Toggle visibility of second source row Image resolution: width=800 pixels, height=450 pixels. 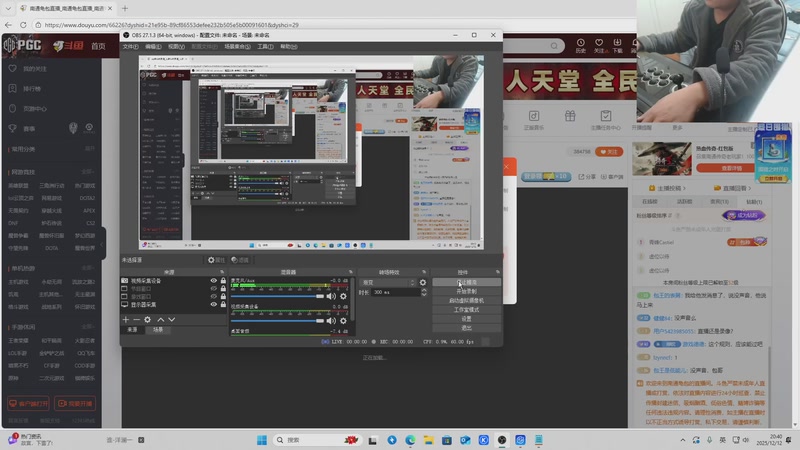click(x=214, y=289)
